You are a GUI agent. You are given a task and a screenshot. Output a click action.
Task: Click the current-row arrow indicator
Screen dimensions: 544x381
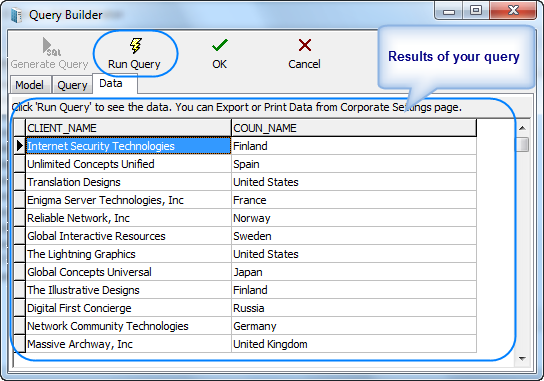click(19, 146)
